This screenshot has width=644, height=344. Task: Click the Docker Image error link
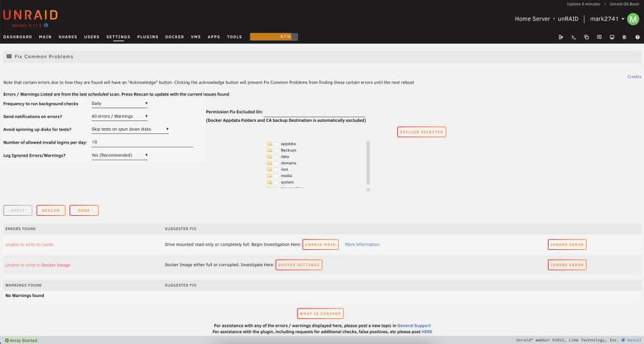click(56, 265)
